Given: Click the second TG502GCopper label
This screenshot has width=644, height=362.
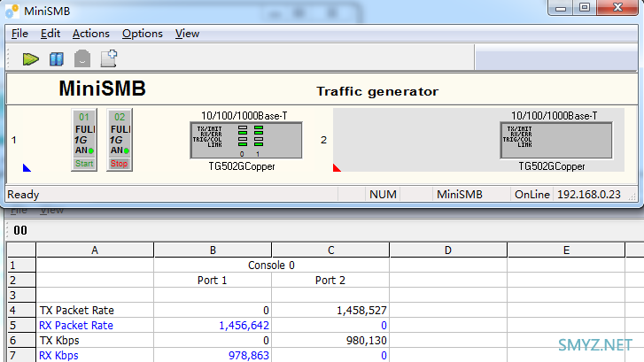Looking at the screenshot, I should pos(552,166).
